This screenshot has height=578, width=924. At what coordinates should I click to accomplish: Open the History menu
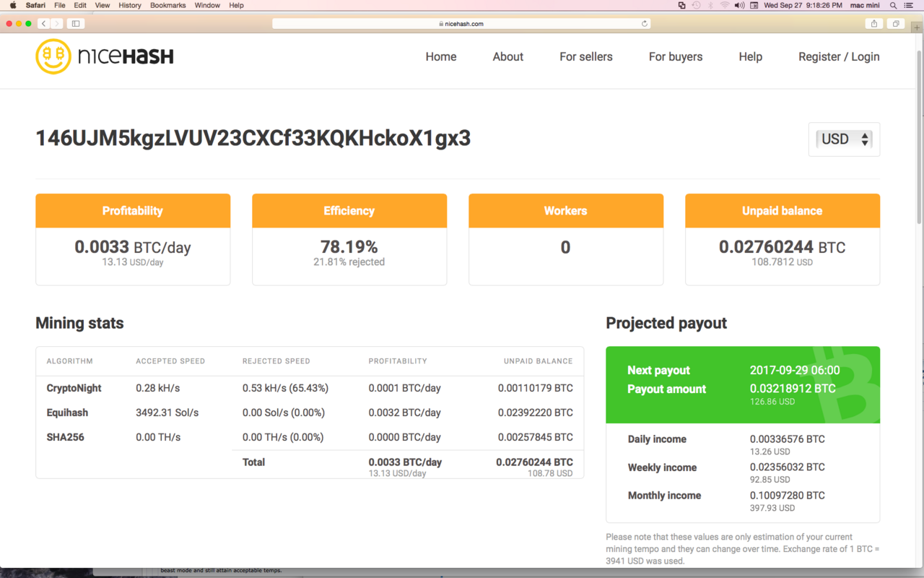click(130, 5)
